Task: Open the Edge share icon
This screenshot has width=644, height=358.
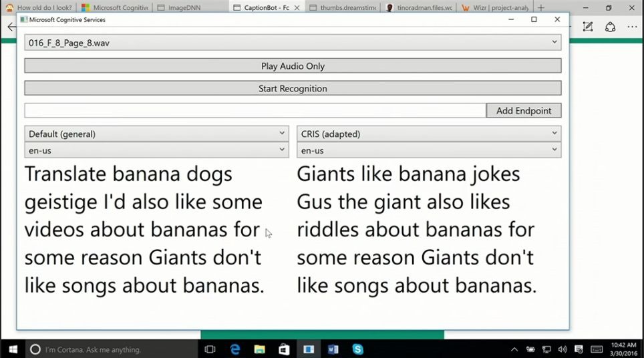Action: [x=610, y=27]
